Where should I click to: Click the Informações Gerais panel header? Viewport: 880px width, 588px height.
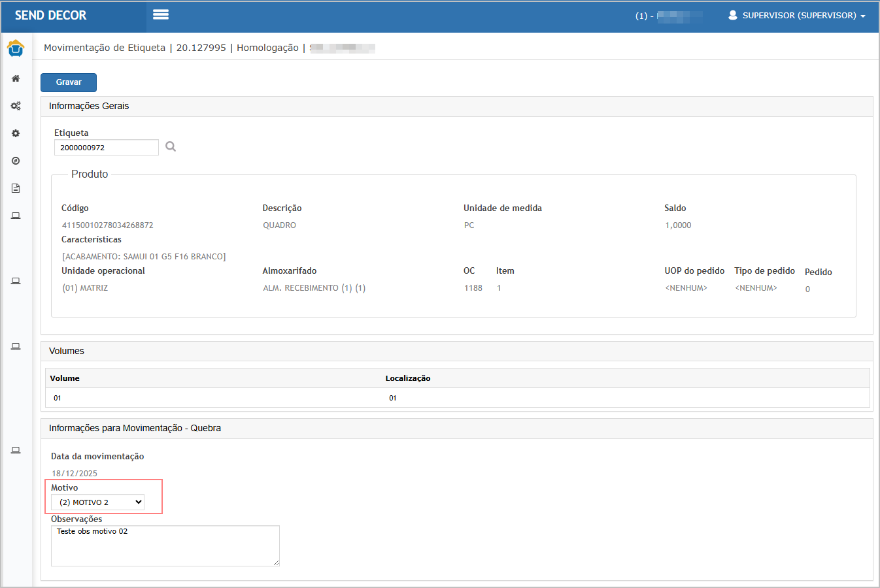[89, 106]
